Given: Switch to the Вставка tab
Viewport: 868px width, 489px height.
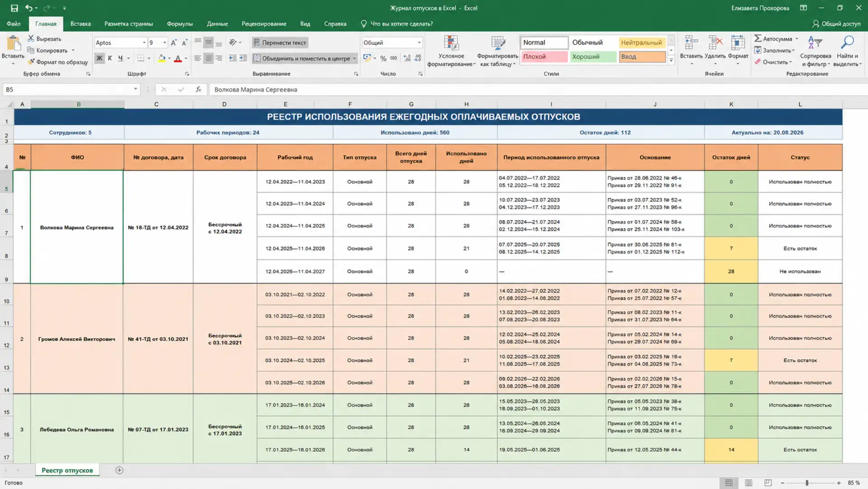Looking at the screenshot, I should pos(80,24).
